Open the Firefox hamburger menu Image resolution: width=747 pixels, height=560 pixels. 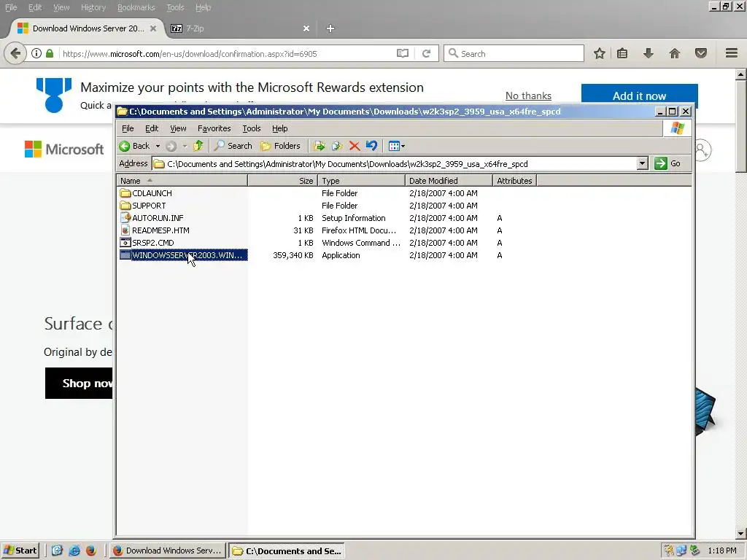[732, 53]
